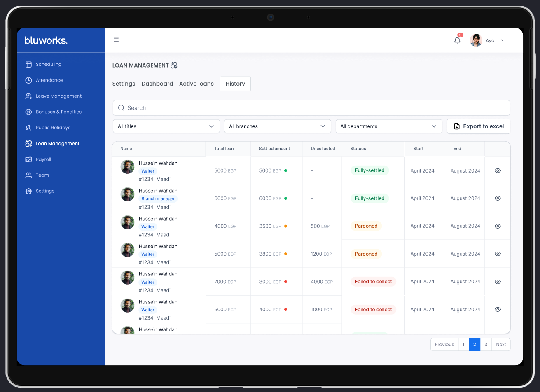Click into the Search field

point(311,108)
